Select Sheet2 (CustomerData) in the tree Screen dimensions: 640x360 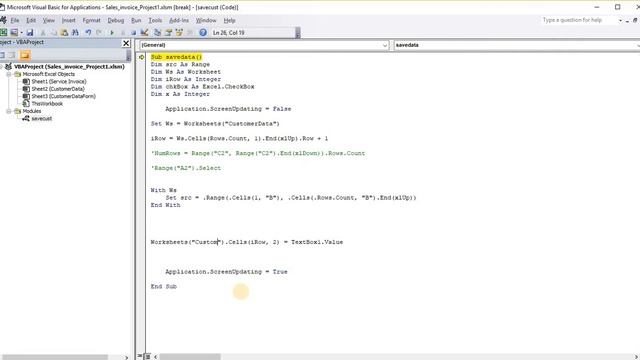58,89
